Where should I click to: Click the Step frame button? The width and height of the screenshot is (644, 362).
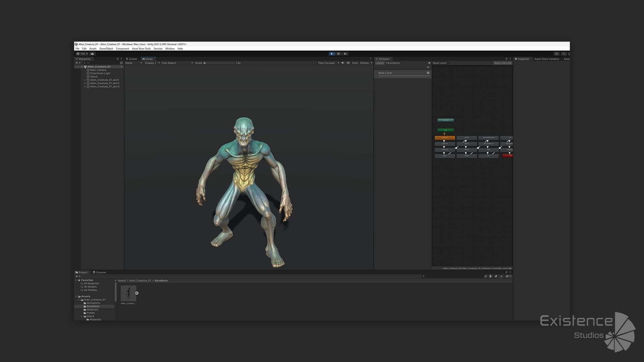click(345, 54)
